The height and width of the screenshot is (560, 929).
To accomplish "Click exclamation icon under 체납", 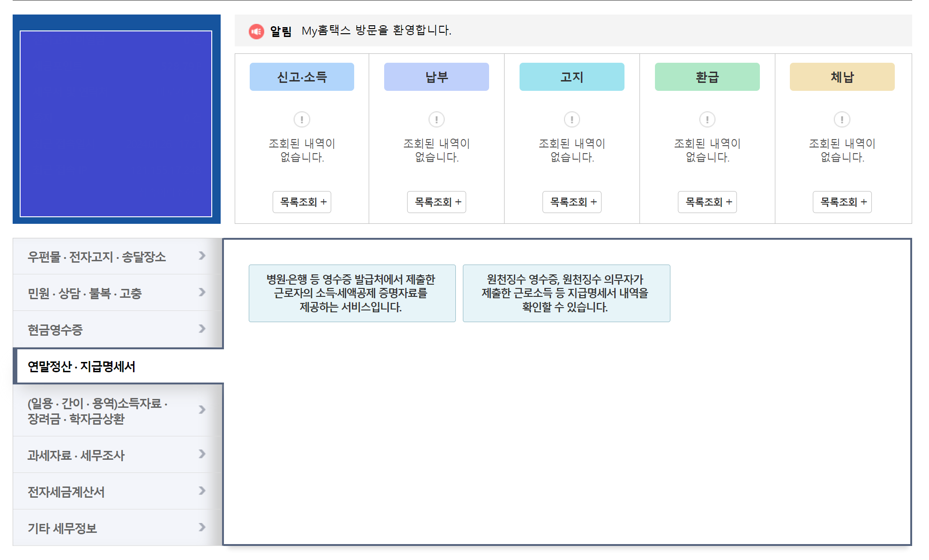I will [x=842, y=119].
